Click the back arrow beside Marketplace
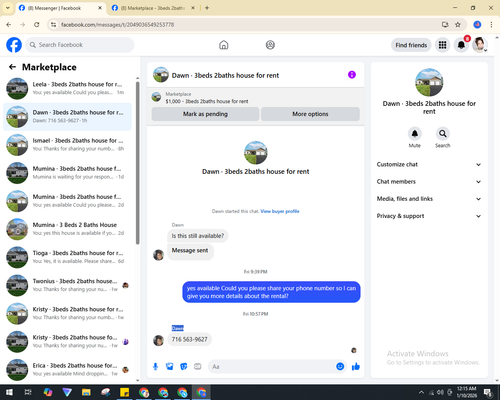 coord(12,67)
